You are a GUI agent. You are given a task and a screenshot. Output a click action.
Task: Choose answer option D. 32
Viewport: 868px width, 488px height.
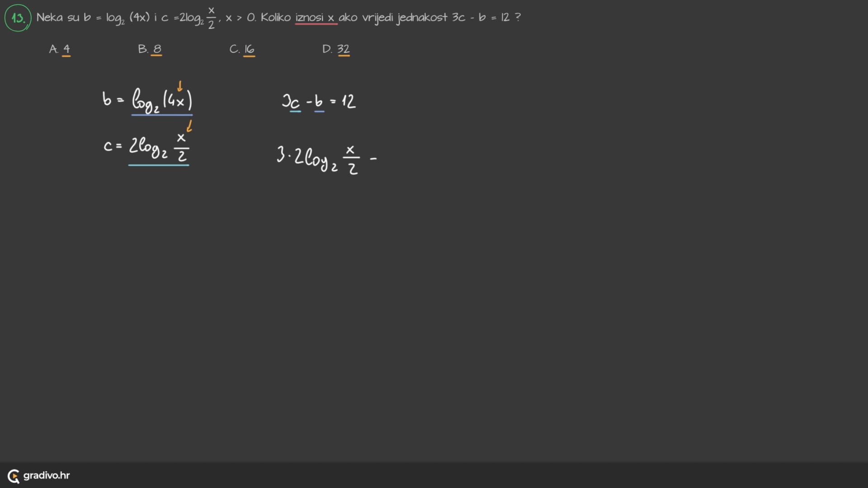(336, 49)
